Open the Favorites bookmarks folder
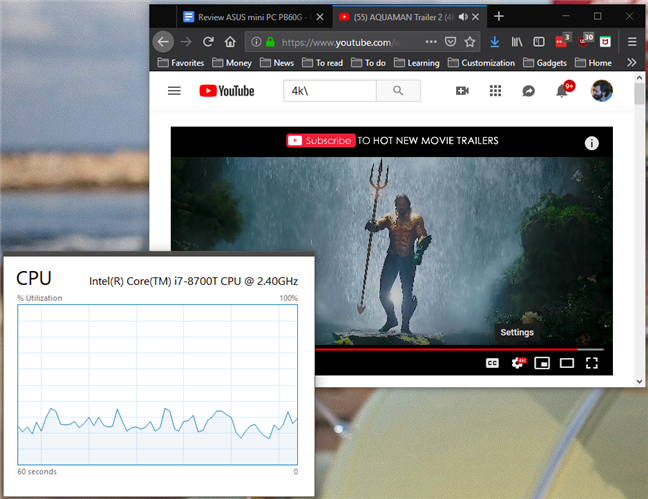The width and height of the screenshot is (648, 499). (x=181, y=62)
